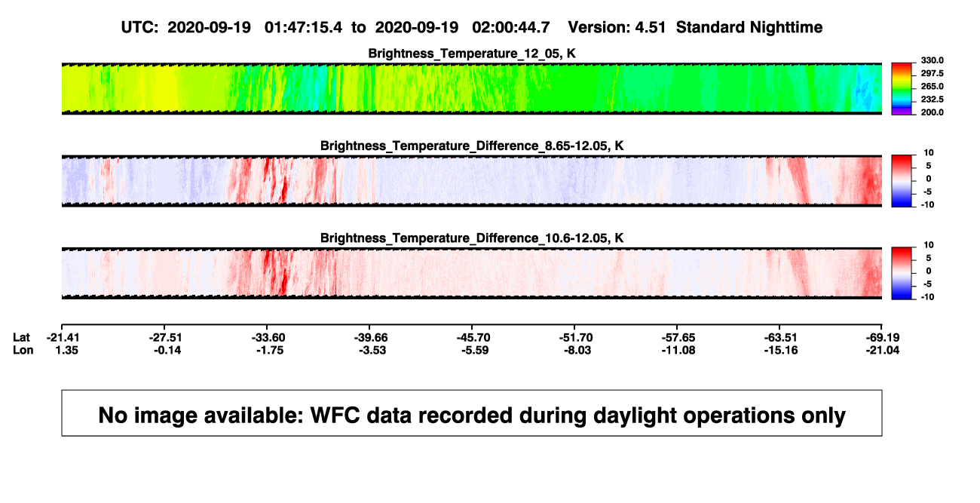Click longitude value -8.03

click(x=577, y=350)
